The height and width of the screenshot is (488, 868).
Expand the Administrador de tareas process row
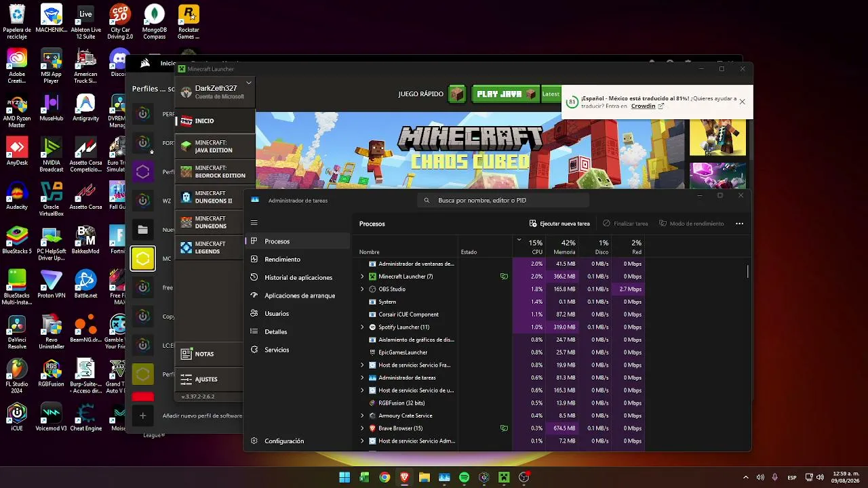[362, 378]
